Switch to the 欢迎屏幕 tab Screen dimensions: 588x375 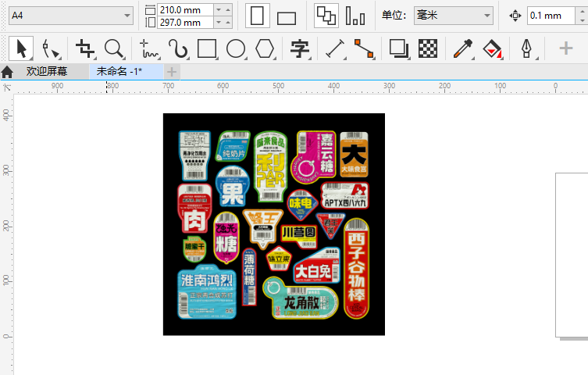coord(47,71)
